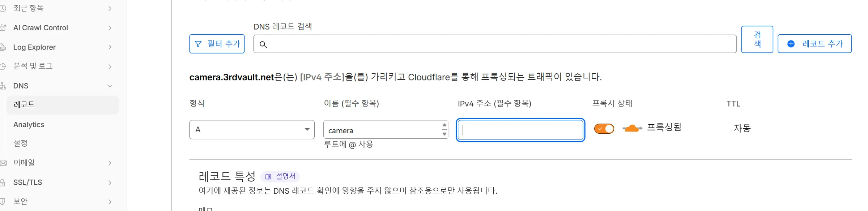The image size is (868, 211).
Task: Click the Log Explorer sidebar icon
Action: [3, 47]
